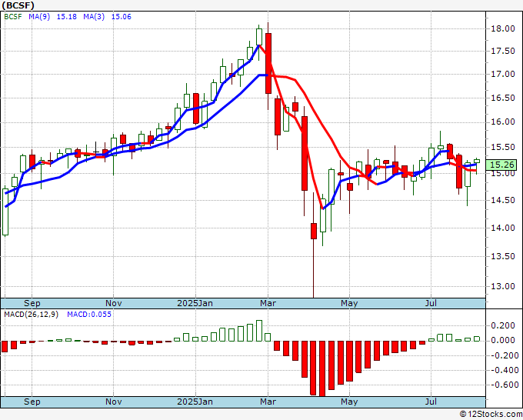Click Jul on the MACD time axis
This screenshot has height=420, width=523.
[431, 402]
